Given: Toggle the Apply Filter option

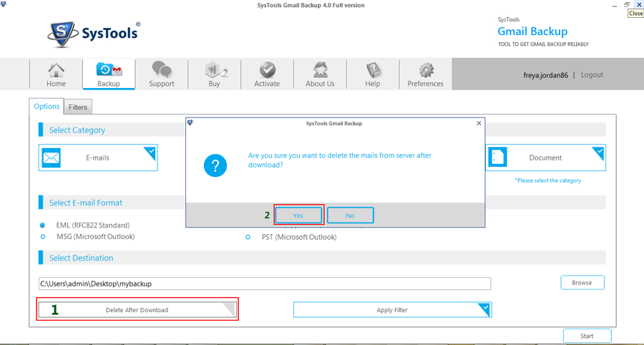Looking at the screenshot, I should (392, 310).
